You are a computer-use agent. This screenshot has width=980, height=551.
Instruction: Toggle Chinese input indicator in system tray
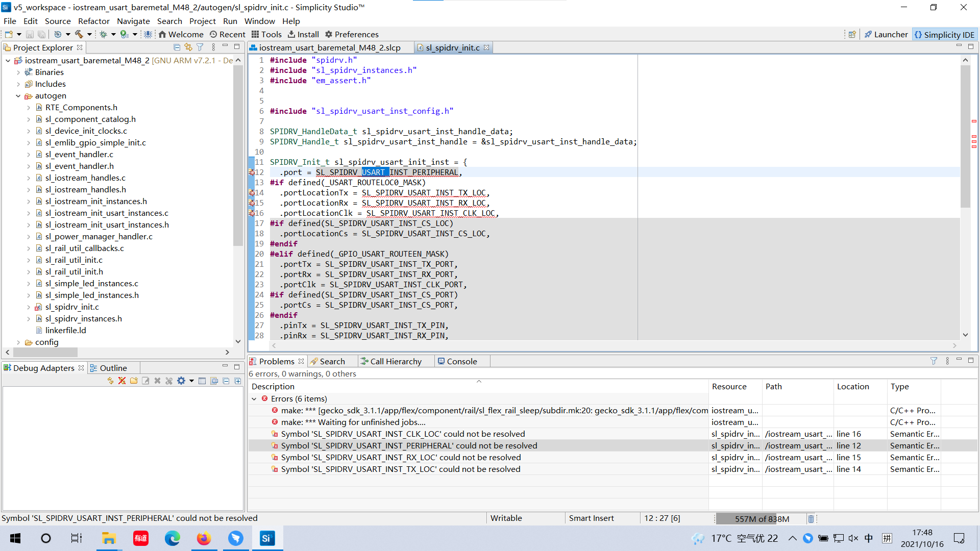pyautogui.click(x=869, y=538)
